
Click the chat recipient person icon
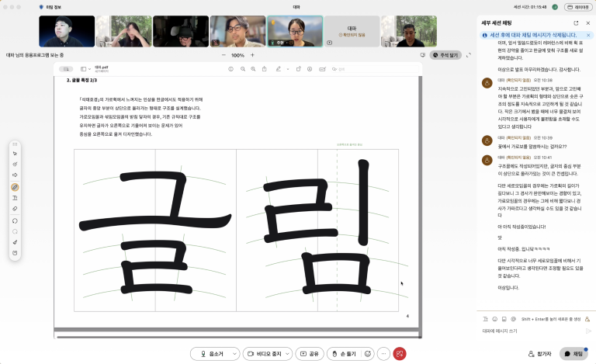[x=587, y=319]
